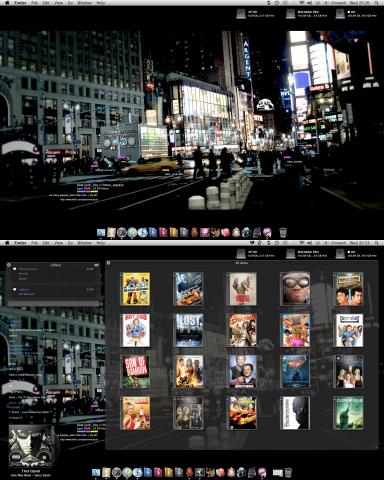Image resolution: width=384 pixels, height=480 pixels.
Task: Click the volume icon in the movie-grid menu bar
Action: point(310,243)
